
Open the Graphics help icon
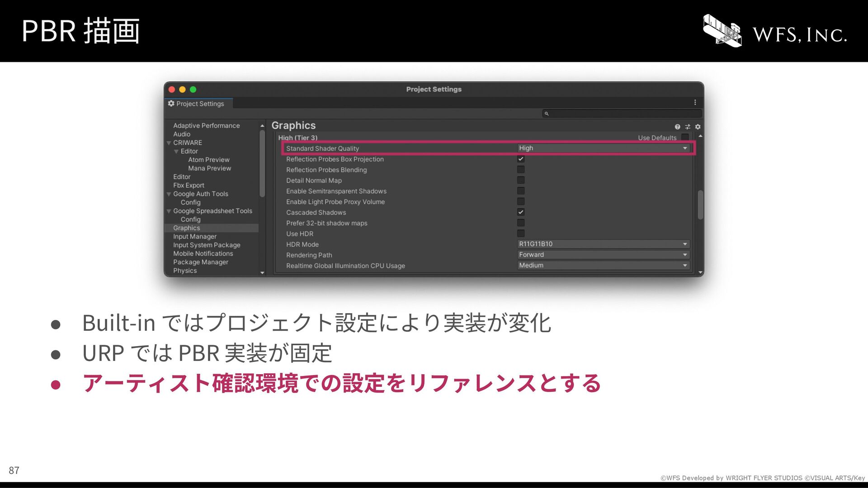(x=677, y=127)
